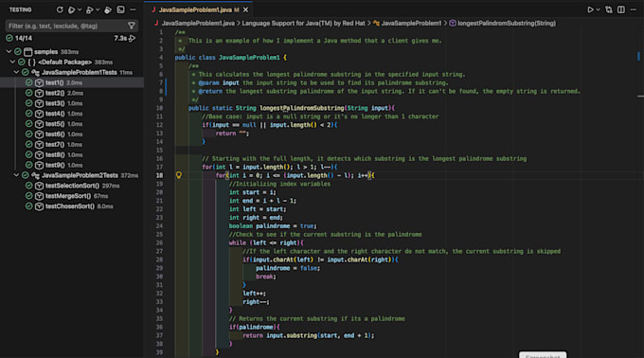Open the test filter funnel options
Viewport: 644px width, 358px height.
132,26
